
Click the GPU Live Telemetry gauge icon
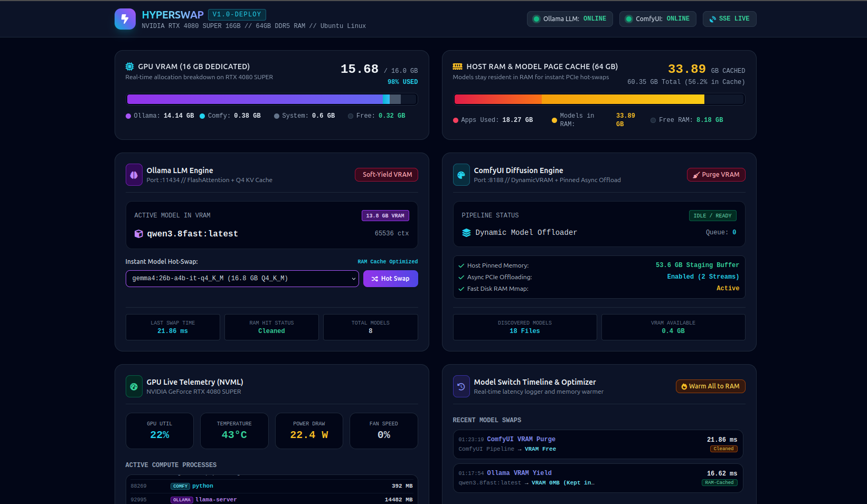(x=134, y=386)
